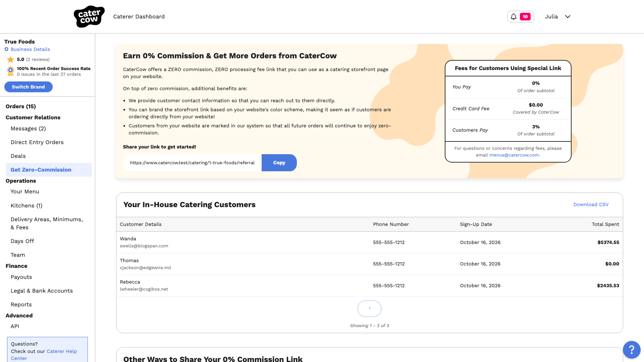Expand the Julia account dropdown
Viewport: 644px width, 362px height.
(557, 16)
